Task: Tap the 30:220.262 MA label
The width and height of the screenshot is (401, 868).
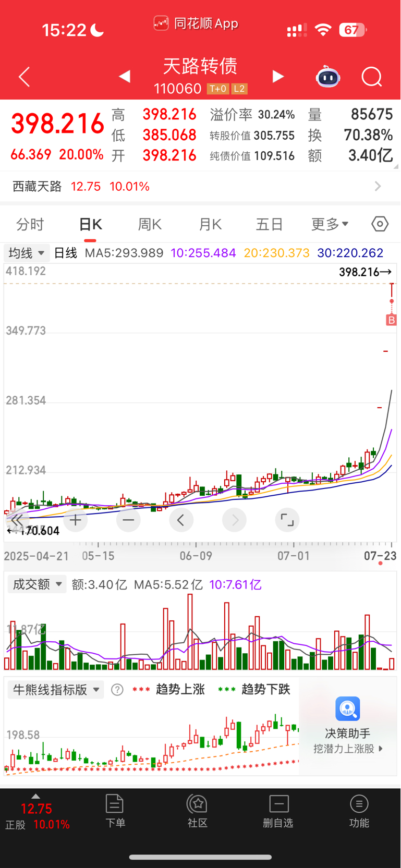Action: 350,253
